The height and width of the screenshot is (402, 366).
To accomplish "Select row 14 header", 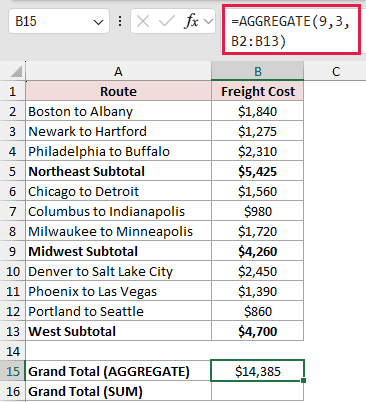I will point(13,351).
